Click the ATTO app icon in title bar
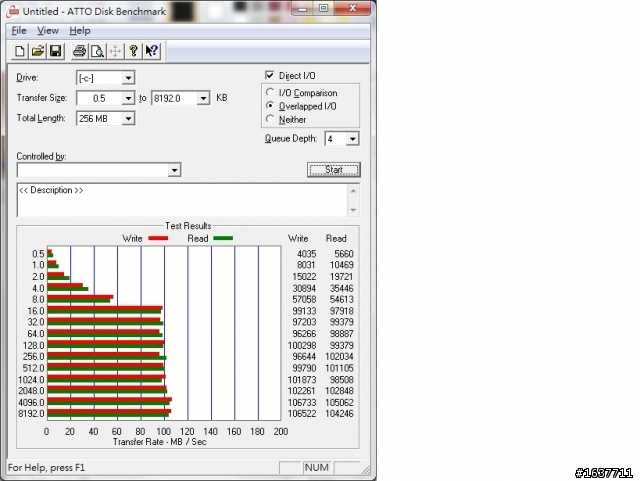Screen dimensions: 640x481 click(x=13, y=11)
